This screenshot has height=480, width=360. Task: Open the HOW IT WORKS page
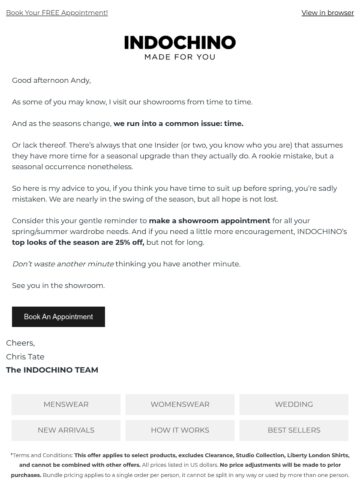coord(180,430)
